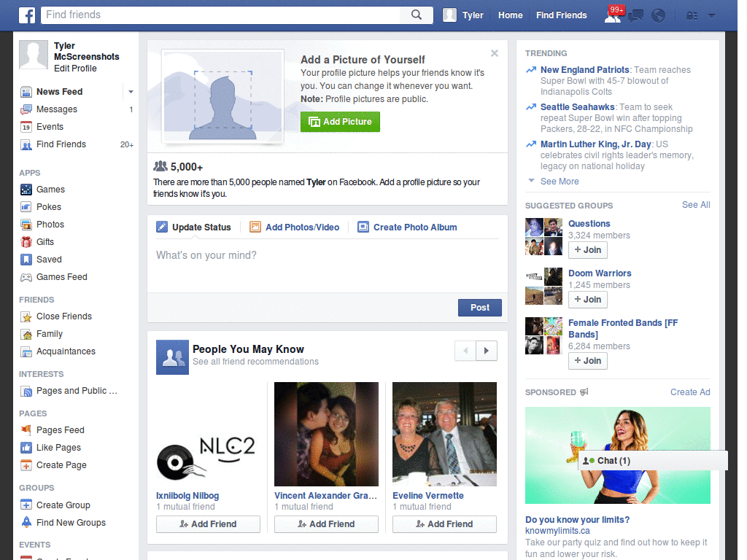Image resolution: width=747 pixels, height=560 pixels.
Task: Expand the News Feed options arrow
Action: pyautogui.click(x=131, y=92)
